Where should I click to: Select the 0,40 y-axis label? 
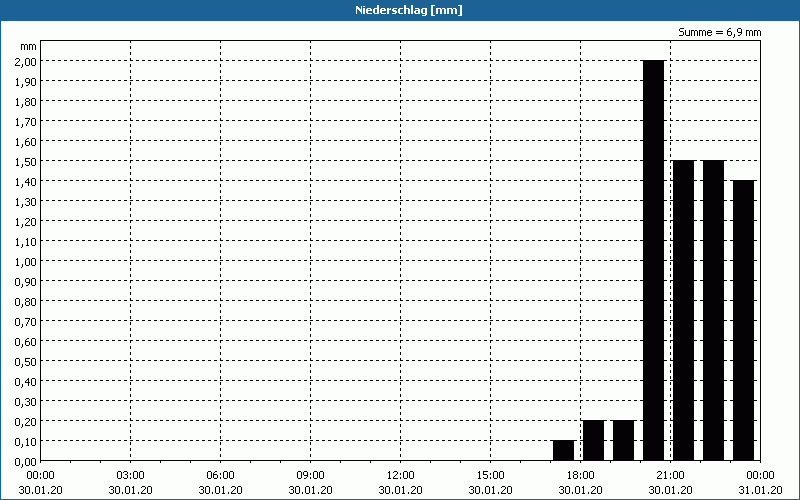click(26, 382)
